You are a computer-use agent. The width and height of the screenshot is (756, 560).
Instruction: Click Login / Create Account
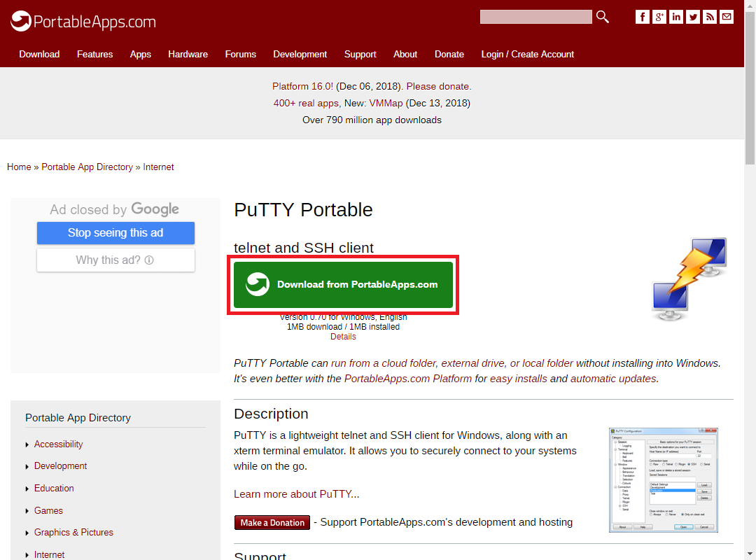528,54
